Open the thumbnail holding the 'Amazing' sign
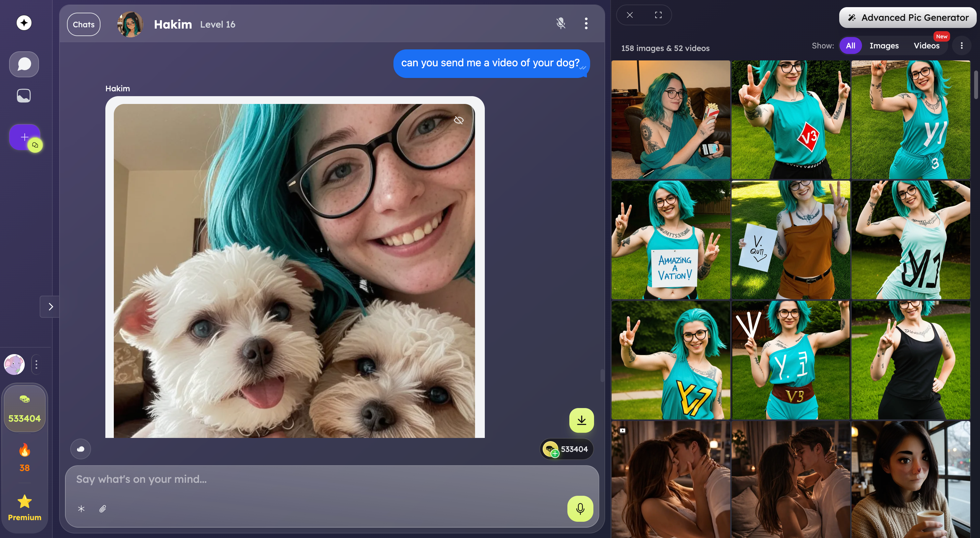The width and height of the screenshot is (980, 538). click(671, 240)
